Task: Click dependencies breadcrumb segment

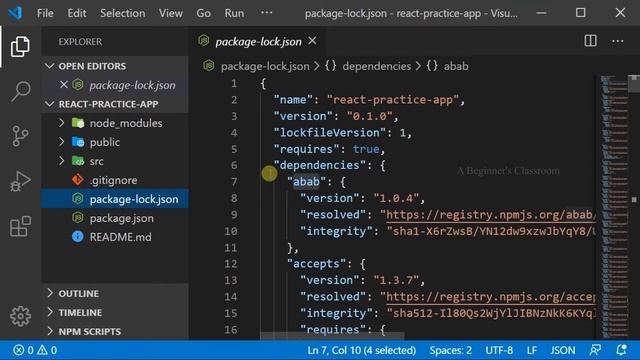Action: pos(376,66)
